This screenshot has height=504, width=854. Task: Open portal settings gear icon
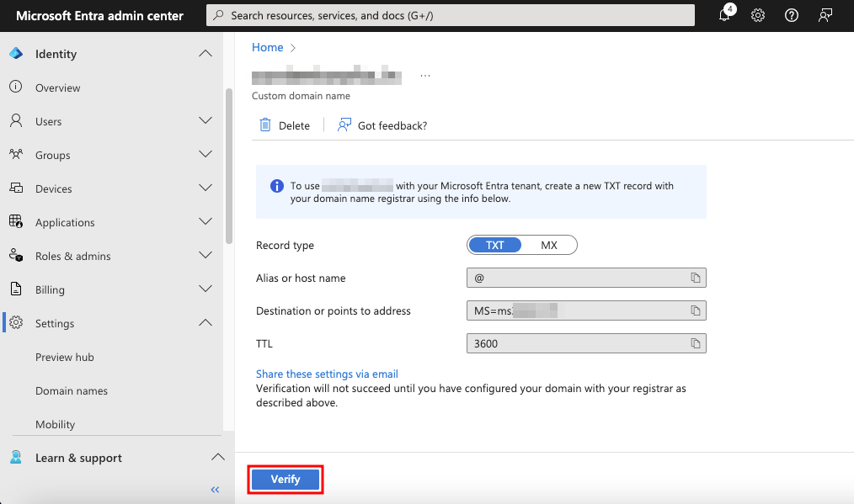pyautogui.click(x=758, y=15)
